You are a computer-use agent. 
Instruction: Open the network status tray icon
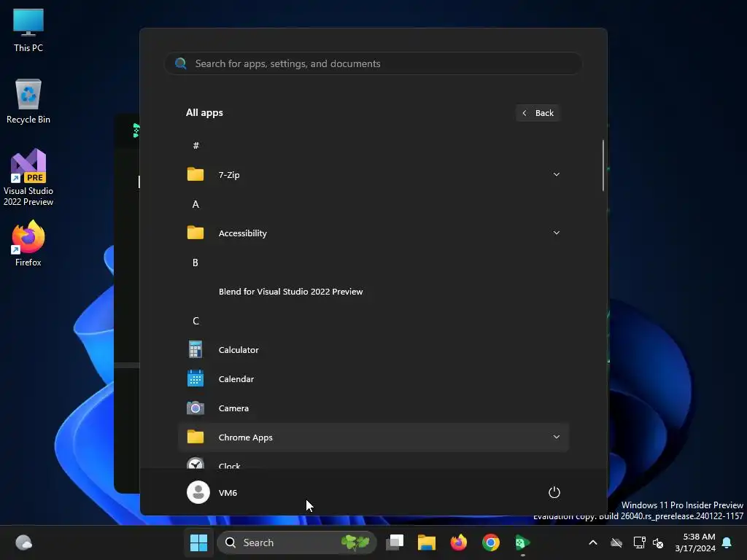pyautogui.click(x=639, y=542)
